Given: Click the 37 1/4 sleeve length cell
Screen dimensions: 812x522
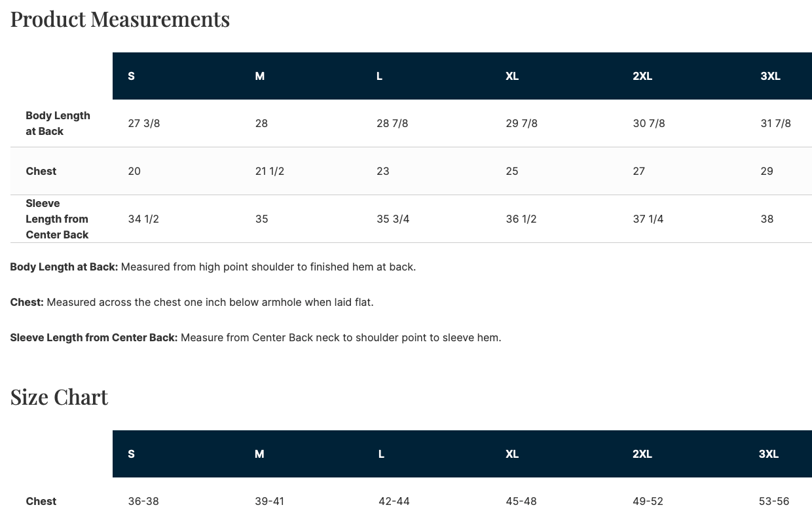Looking at the screenshot, I should click(648, 219).
